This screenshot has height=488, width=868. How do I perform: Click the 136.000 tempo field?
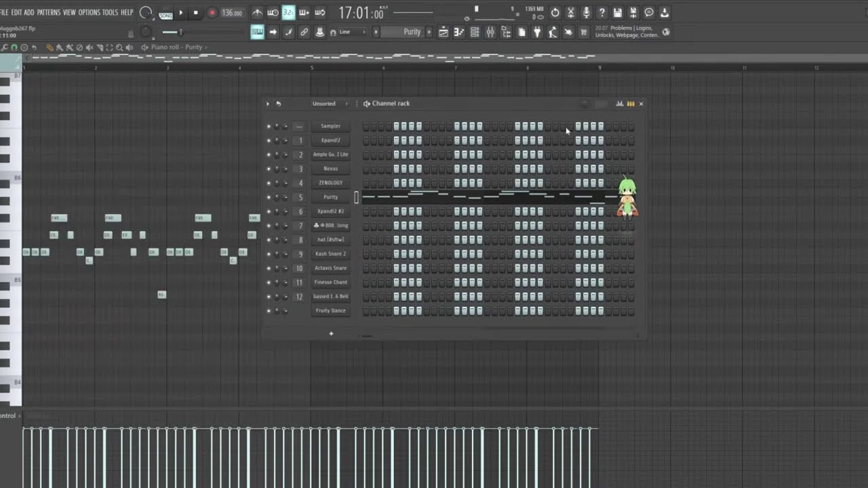click(x=232, y=13)
